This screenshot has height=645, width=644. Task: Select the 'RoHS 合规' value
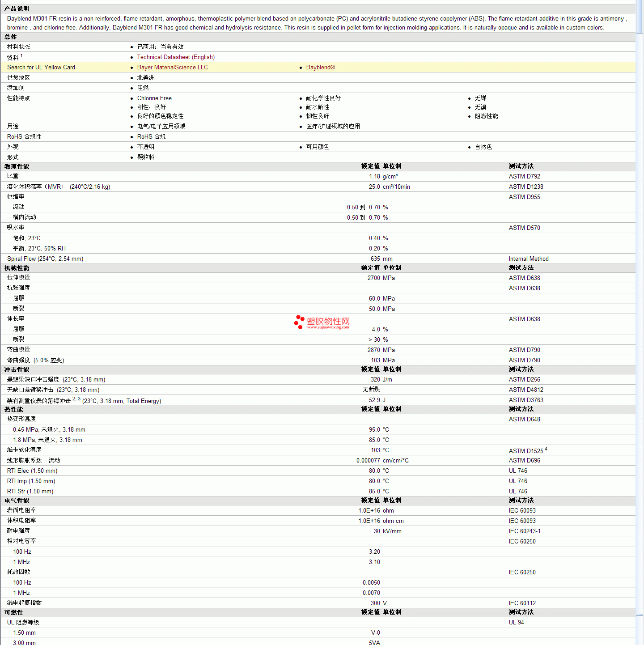[152, 137]
